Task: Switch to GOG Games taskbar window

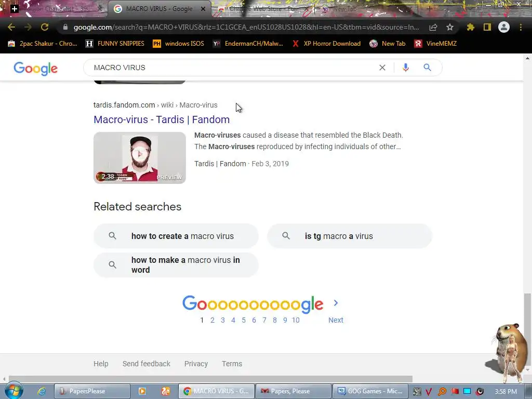Action: click(x=370, y=391)
